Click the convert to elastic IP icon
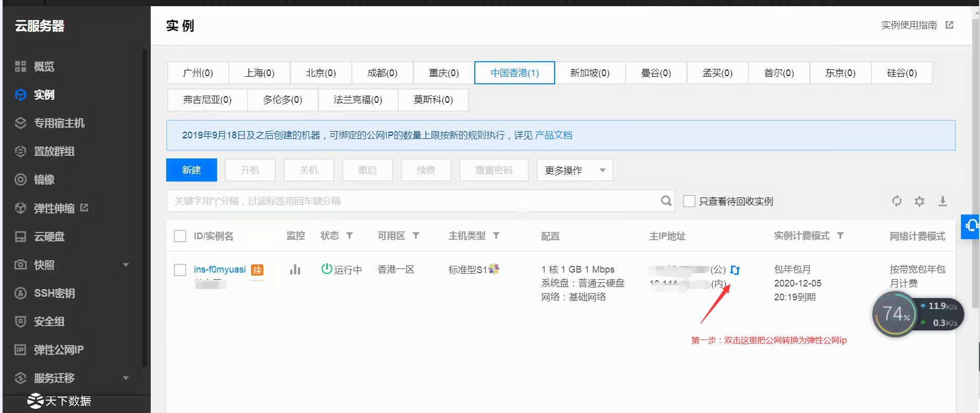The height and width of the screenshot is (413, 980). [735, 270]
